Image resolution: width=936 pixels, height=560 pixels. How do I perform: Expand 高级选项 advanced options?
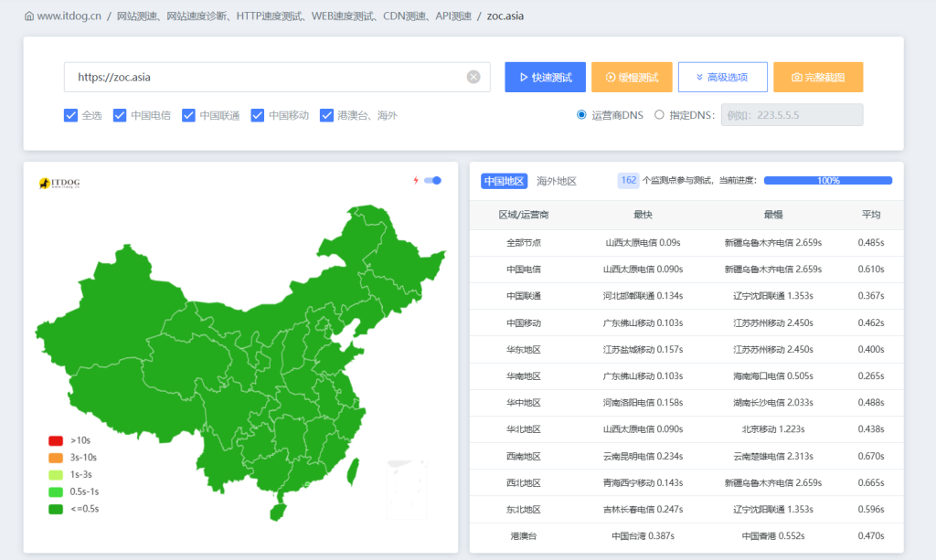click(x=722, y=78)
